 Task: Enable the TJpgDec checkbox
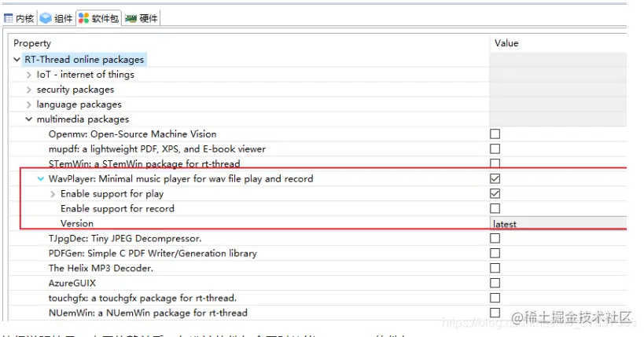(x=495, y=238)
